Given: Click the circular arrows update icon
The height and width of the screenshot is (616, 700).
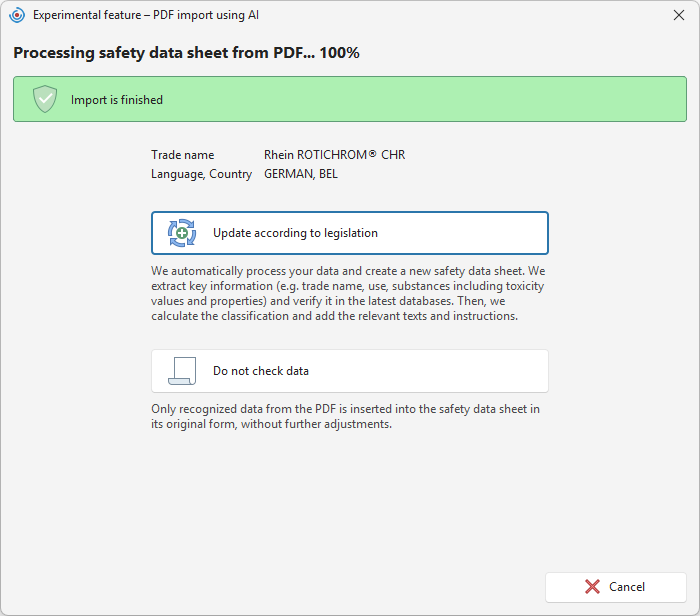Looking at the screenshot, I should coord(182,233).
